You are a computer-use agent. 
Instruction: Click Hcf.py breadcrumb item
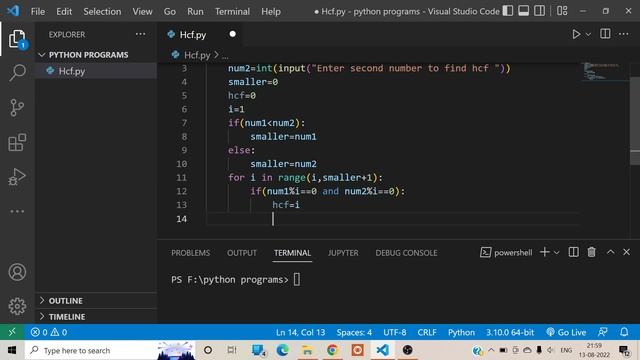(x=197, y=55)
